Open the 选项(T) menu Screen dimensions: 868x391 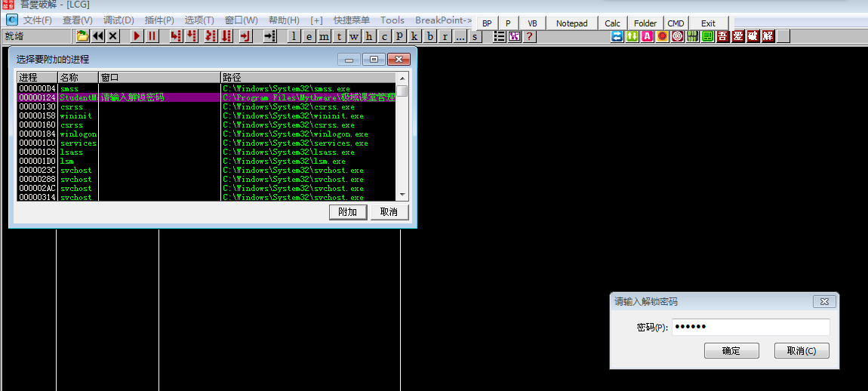pyautogui.click(x=199, y=20)
